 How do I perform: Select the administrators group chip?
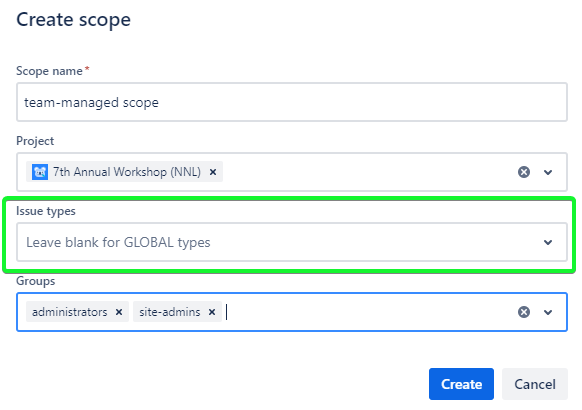tap(70, 312)
